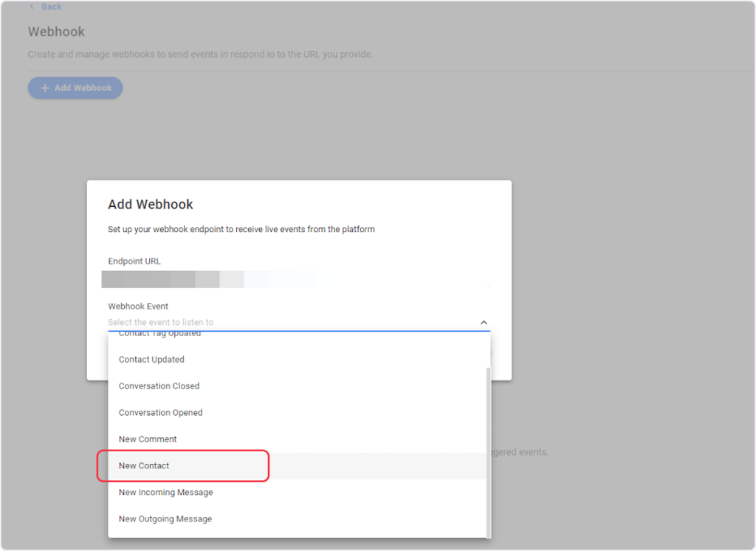This screenshot has width=756, height=551.
Task: Click the Webhook Event label
Action: point(138,307)
